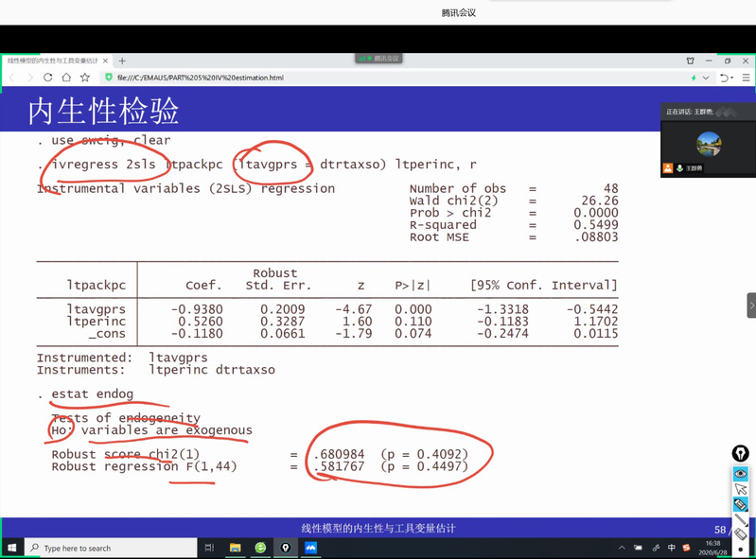Toggle the 中 input method indicator
This screenshot has height=559, width=756.
click(x=672, y=548)
